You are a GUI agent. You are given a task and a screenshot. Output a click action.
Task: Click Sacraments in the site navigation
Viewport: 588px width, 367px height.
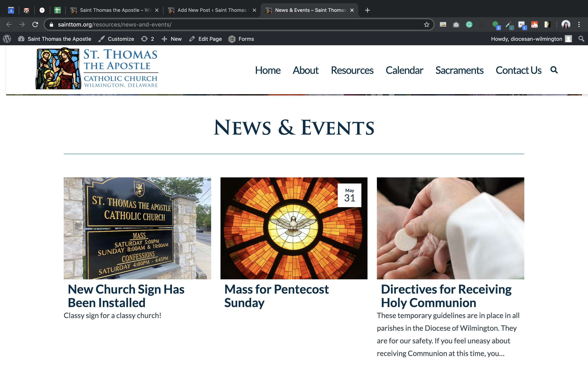click(x=459, y=70)
